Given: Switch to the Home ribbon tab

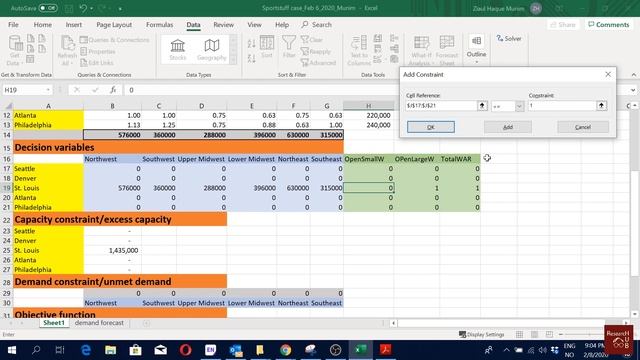Looking at the screenshot, I should click(x=42, y=25).
